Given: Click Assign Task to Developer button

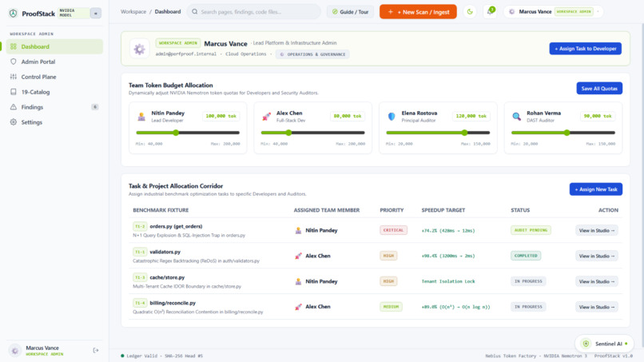Looking at the screenshot, I should pyautogui.click(x=585, y=49).
